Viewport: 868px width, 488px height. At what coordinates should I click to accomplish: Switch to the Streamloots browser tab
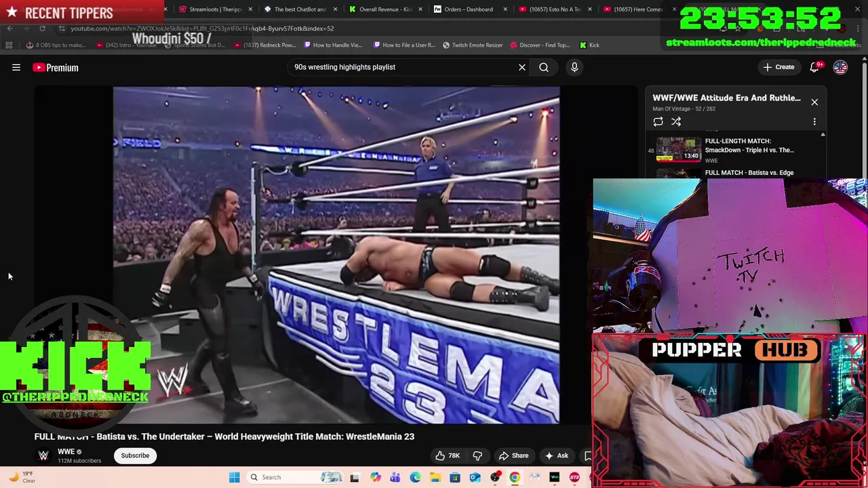click(215, 9)
